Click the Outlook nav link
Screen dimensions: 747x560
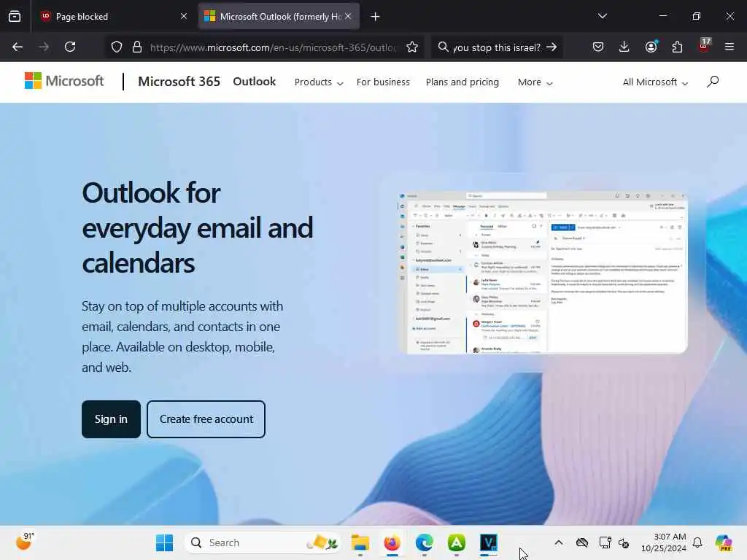(254, 82)
